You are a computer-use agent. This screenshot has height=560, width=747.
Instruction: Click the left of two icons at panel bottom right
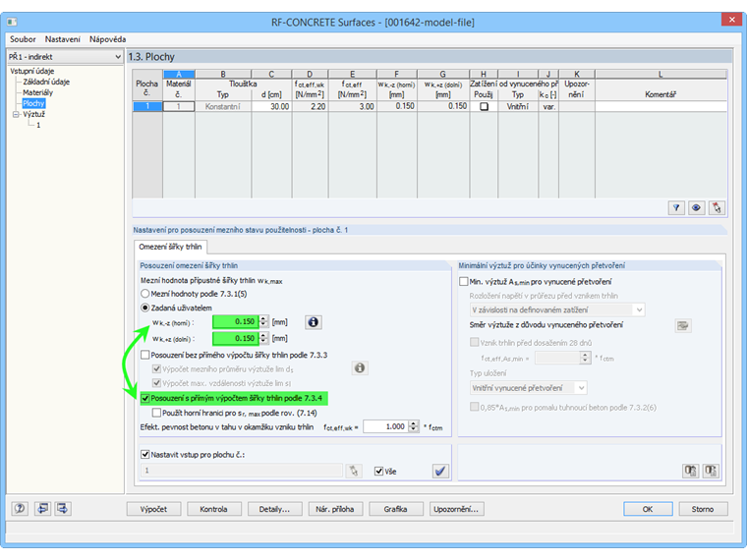click(x=690, y=471)
